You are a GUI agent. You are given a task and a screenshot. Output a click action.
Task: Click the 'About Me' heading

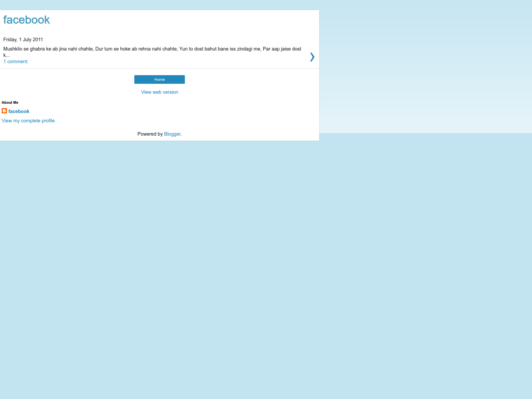click(x=10, y=102)
